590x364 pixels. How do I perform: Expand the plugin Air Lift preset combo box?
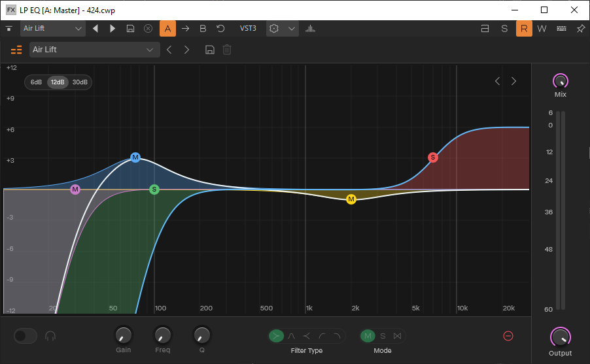click(94, 50)
